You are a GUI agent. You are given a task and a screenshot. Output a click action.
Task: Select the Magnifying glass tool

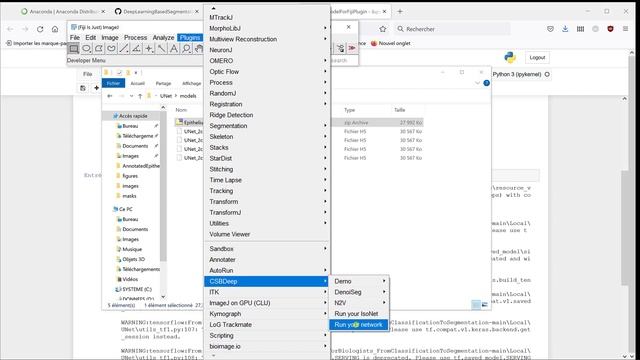pos(187,49)
